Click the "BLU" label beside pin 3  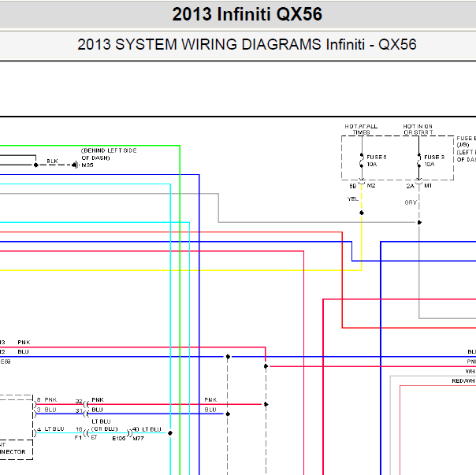(50, 410)
